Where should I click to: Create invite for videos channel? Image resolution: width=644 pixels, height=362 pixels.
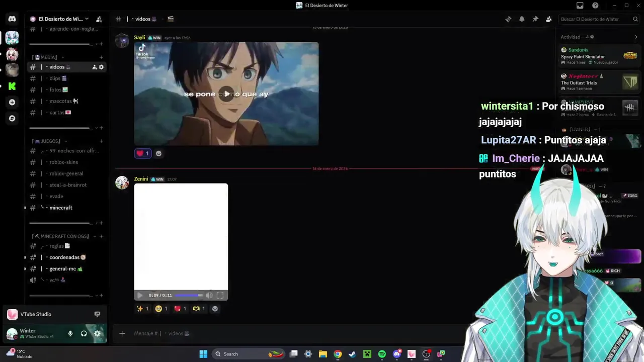94,67
